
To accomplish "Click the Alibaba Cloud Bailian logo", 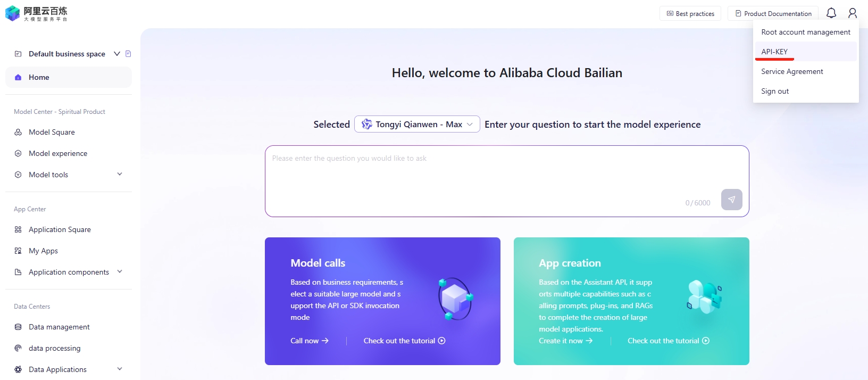I will [36, 13].
